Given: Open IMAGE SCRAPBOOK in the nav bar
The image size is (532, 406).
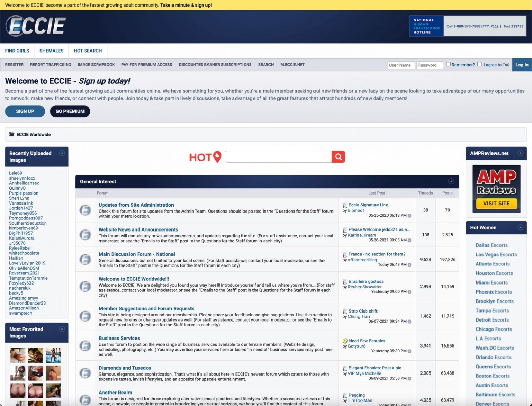Looking at the screenshot, I should point(96,65).
